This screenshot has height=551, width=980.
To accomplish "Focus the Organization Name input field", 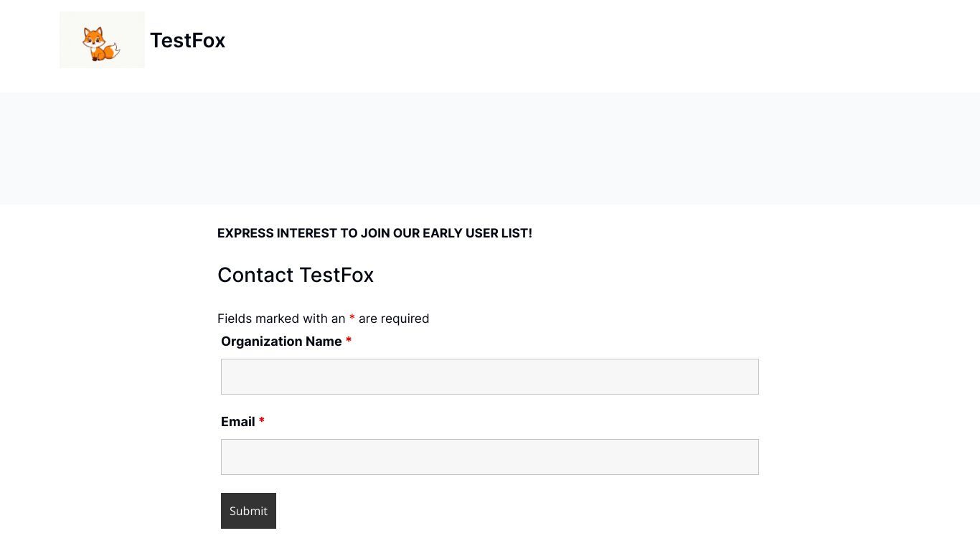I will coord(490,377).
